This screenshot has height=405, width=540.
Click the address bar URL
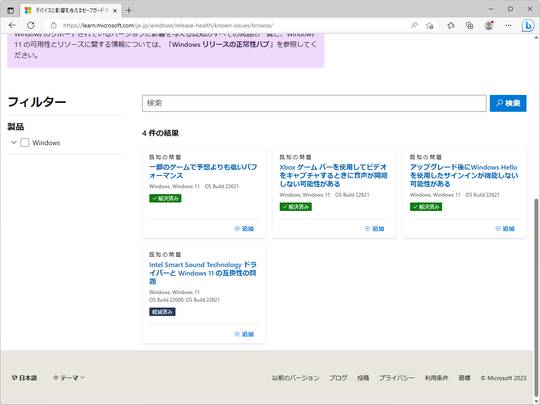168,25
